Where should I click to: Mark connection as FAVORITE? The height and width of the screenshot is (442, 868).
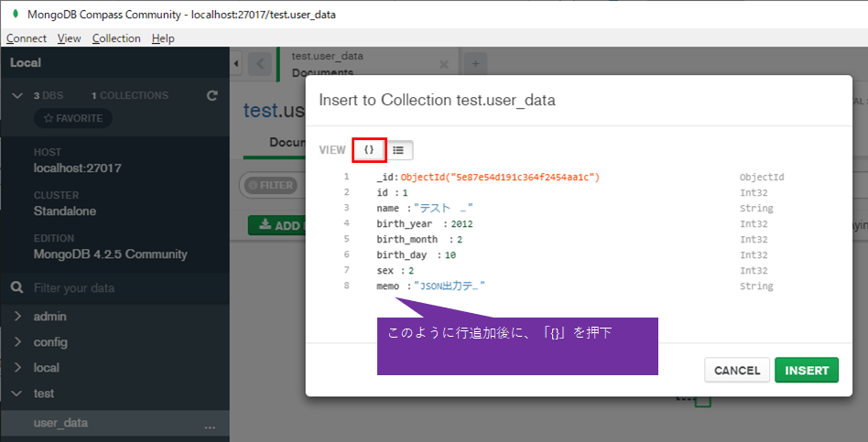point(73,118)
